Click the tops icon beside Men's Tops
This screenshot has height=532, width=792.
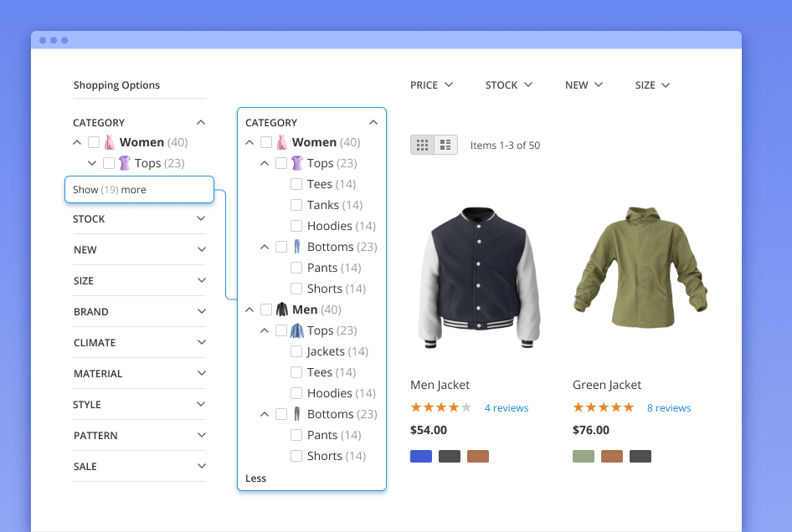click(x=298, y=330)
